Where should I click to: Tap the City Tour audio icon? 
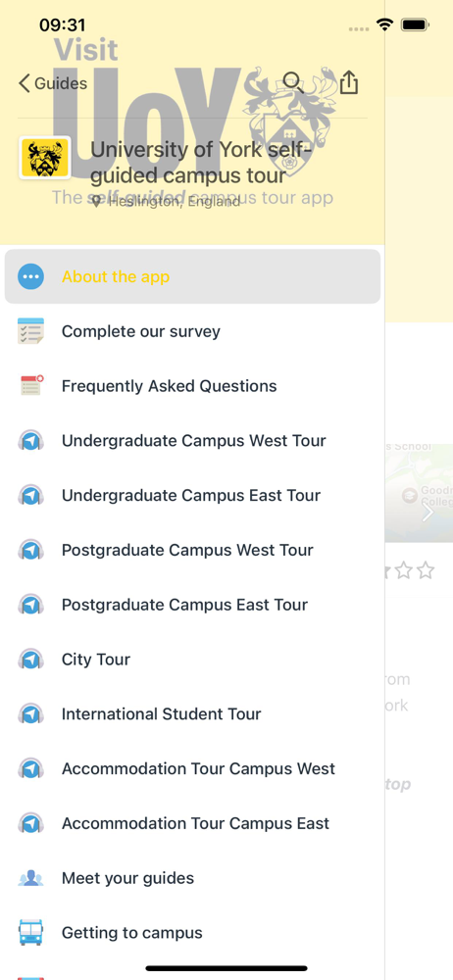pos(30,660)
